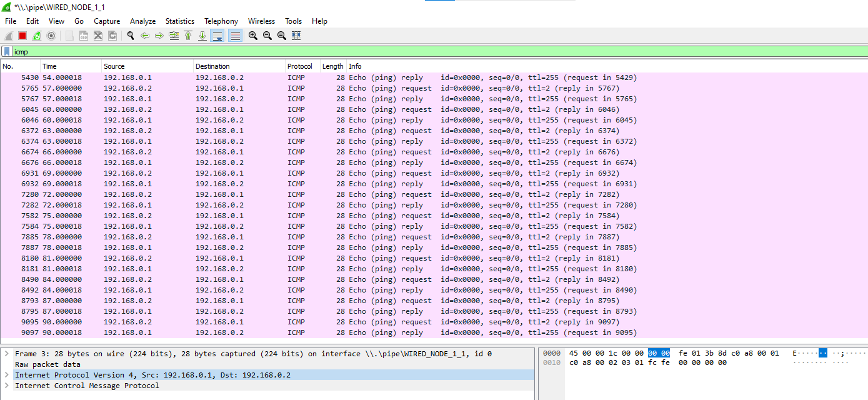The image size is (868, 400).
Task: Open the Statistics menu
Action: click(x=180, y=21)
